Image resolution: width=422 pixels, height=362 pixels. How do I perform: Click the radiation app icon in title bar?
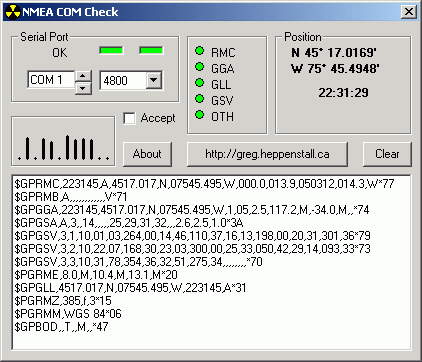(13, 12)
